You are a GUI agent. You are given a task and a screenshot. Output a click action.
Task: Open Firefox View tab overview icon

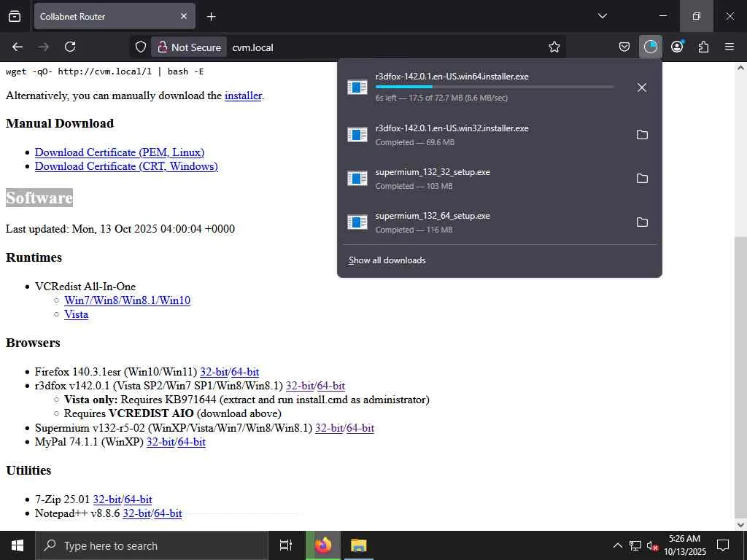(x=15, y=16)
